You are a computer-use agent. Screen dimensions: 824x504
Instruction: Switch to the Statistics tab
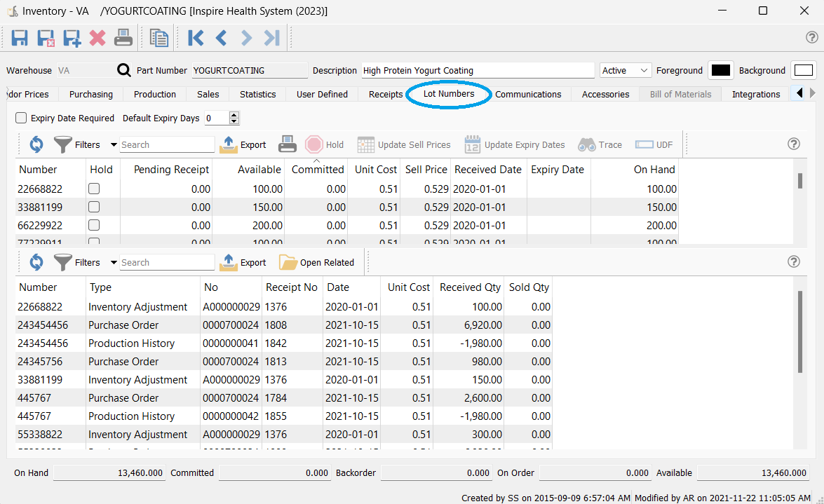[x=257, y=94]
